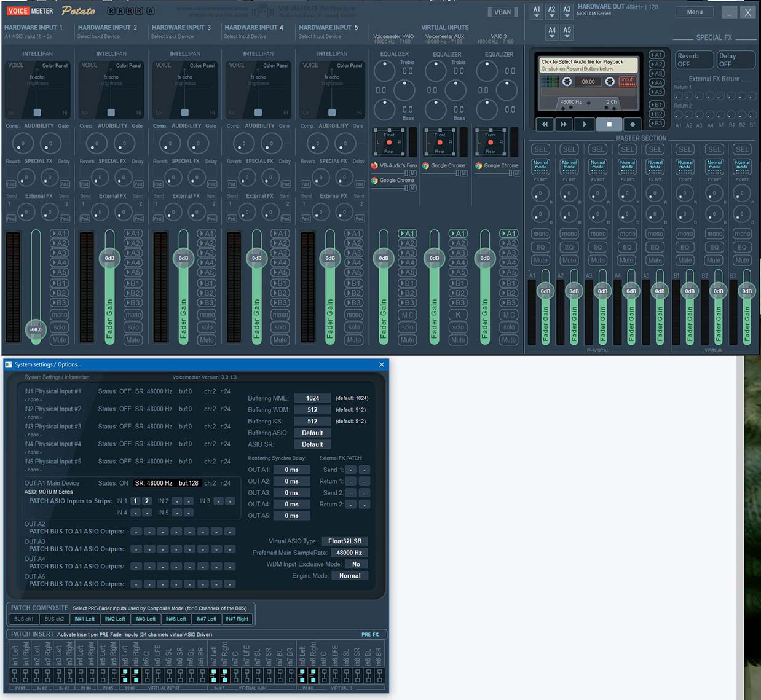Deactivate patch insert for in7 Left
The height and width of the screenshot is (700, 761).
[x=213, y=675]
